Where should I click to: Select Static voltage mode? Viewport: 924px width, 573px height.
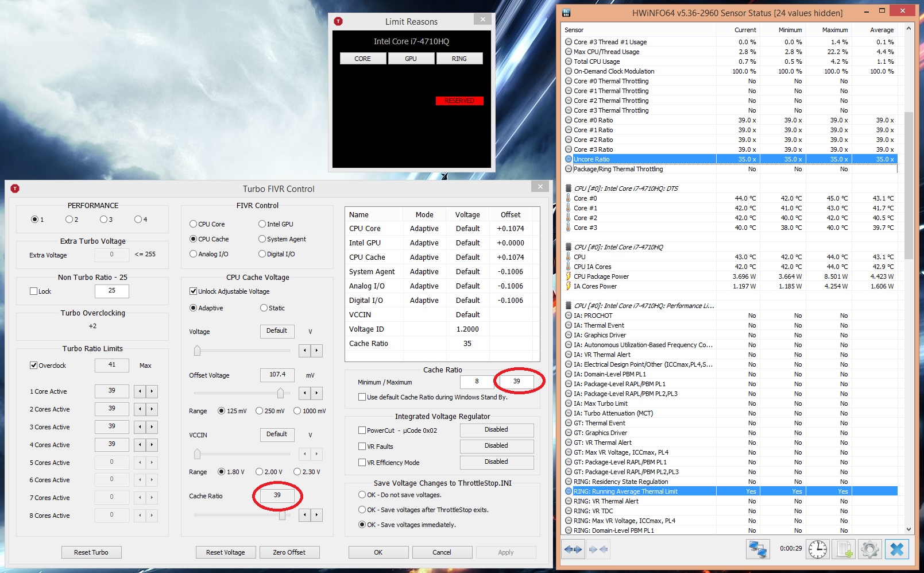(x=264, y=308)
